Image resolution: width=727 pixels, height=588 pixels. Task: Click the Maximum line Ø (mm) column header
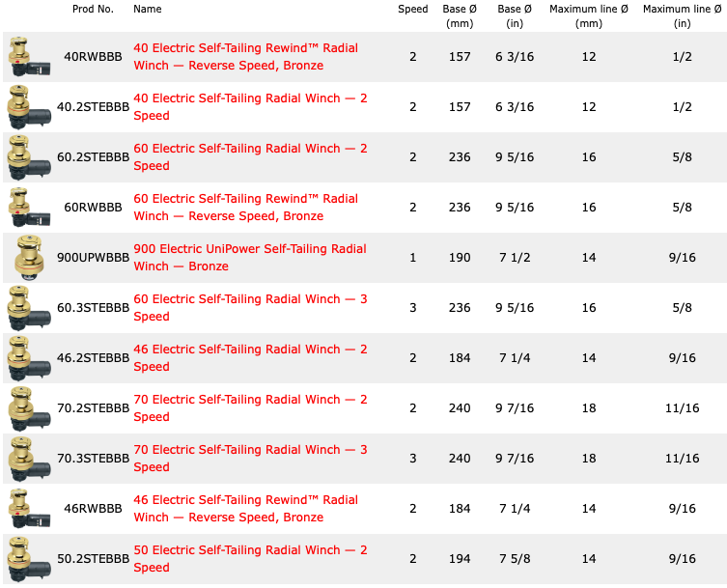[589, 16]
